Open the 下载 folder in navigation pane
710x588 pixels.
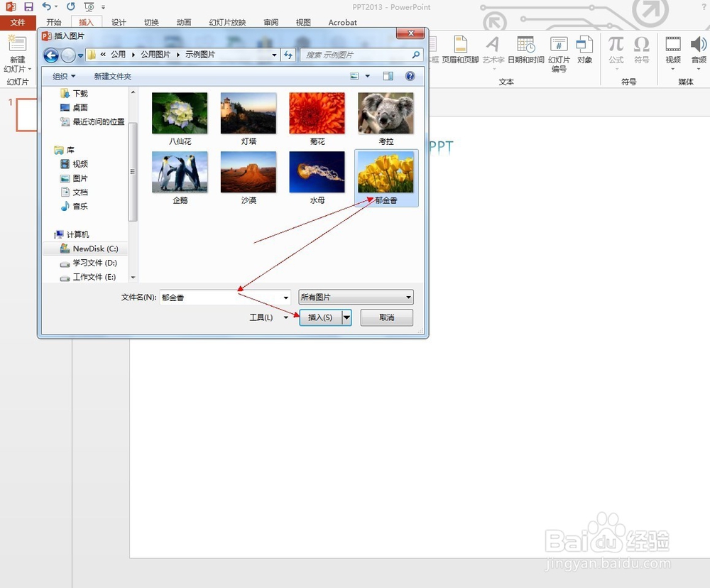tap(75, 93)
